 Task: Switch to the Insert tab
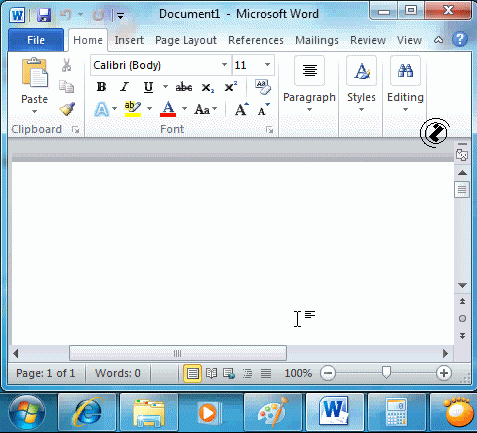click(x=129, y=40)
